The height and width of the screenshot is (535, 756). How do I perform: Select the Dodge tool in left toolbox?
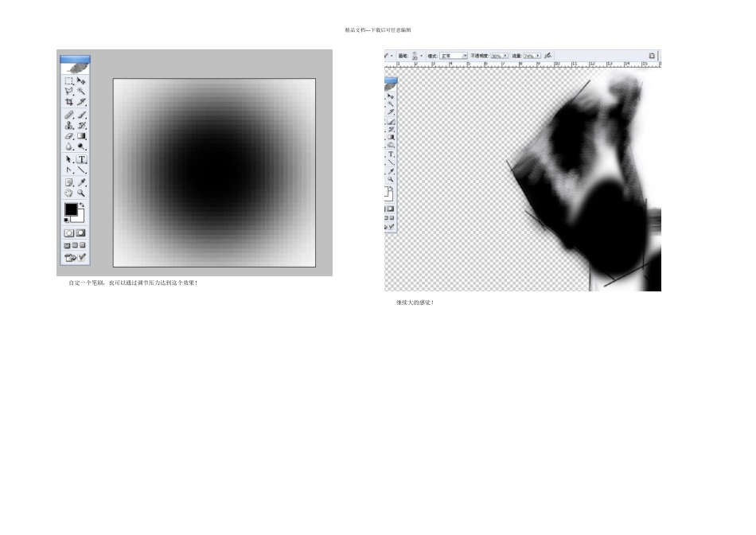pos(81,146)
